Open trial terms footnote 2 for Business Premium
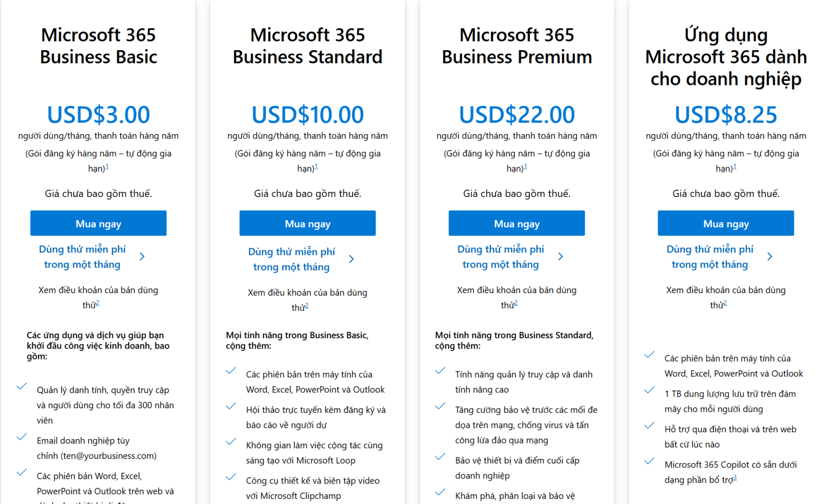The height and width of the screenshot is (504, 819). 516,303
